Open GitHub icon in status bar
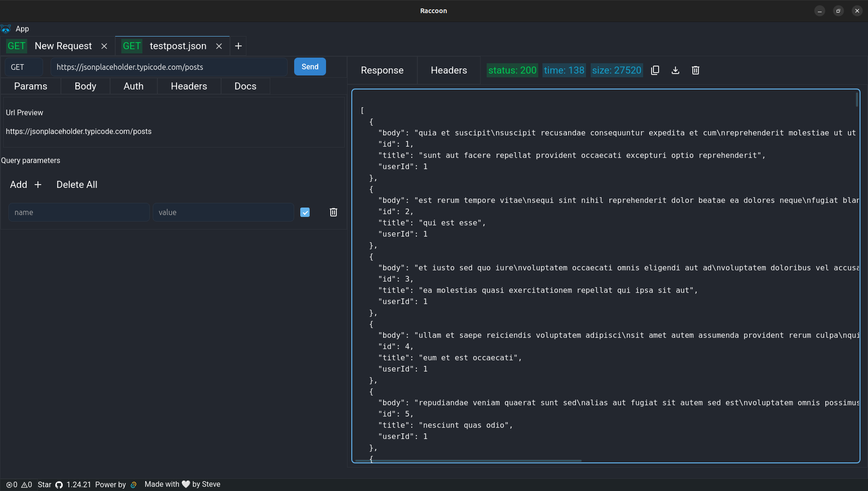 (x=59, y=485)
